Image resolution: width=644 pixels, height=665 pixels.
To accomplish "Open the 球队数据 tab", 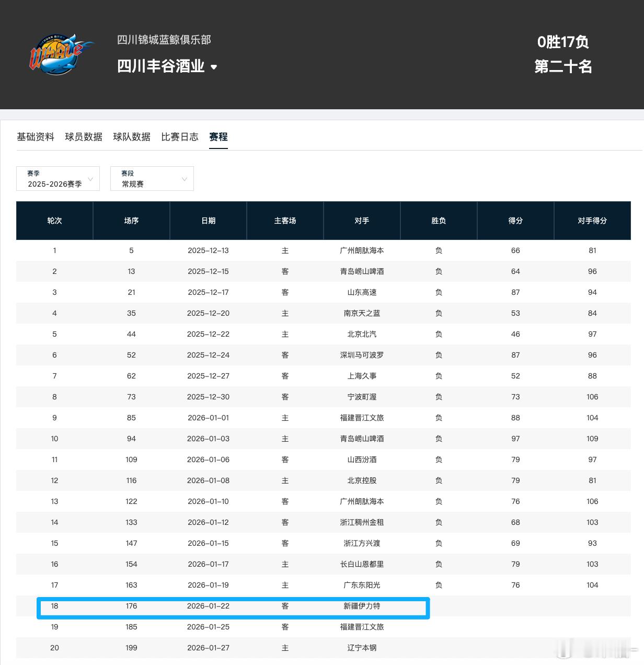I will pyautogui.click(x=131, y=137).
